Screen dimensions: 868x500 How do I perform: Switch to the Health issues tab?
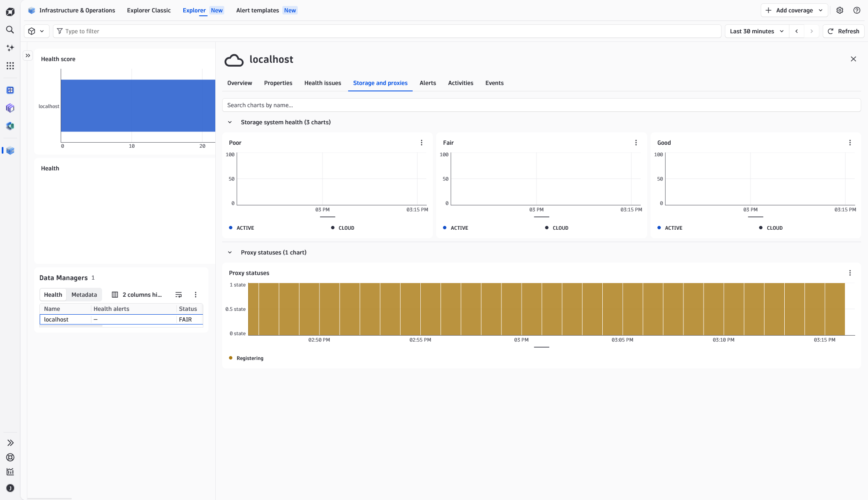(323, 83)
